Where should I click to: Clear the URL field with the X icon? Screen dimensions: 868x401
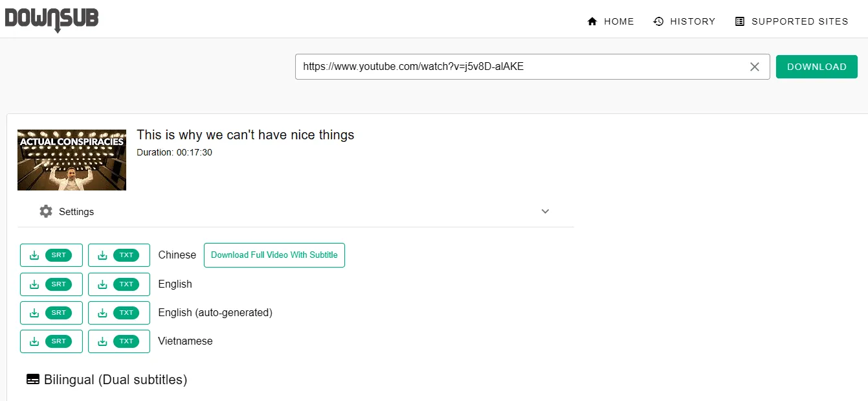click(755, 67)
